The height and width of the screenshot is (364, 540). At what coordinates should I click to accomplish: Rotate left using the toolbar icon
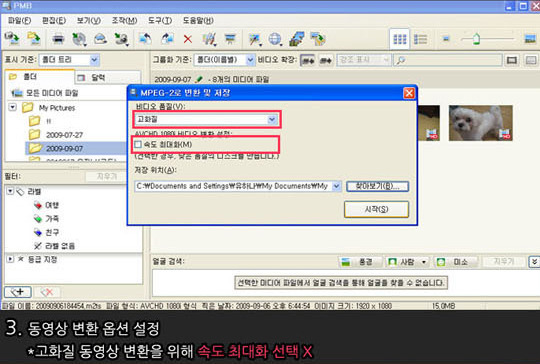point(145,39)
